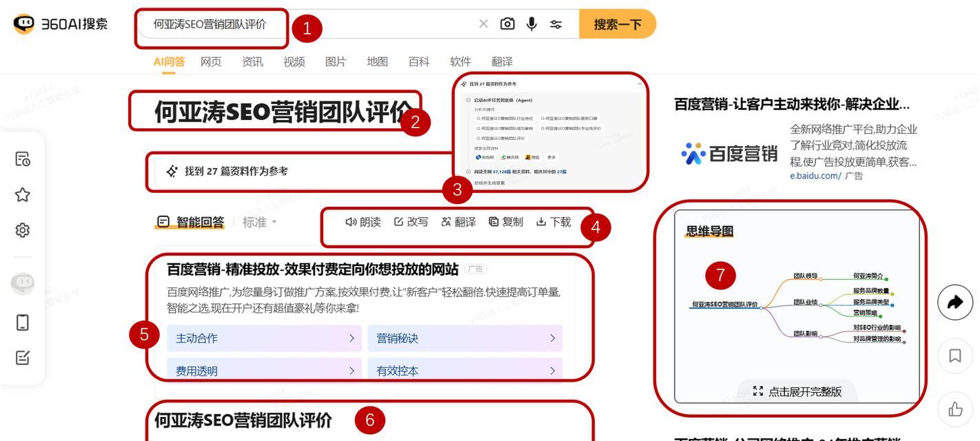Click the reference panel preview thumbnail

(551, 132)
